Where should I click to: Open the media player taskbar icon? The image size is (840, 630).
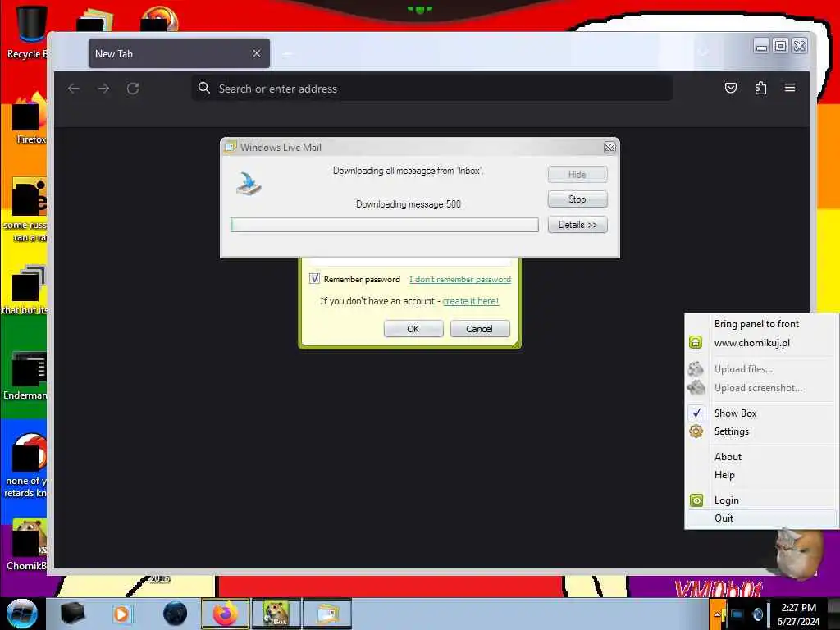(x=122, y=614)
